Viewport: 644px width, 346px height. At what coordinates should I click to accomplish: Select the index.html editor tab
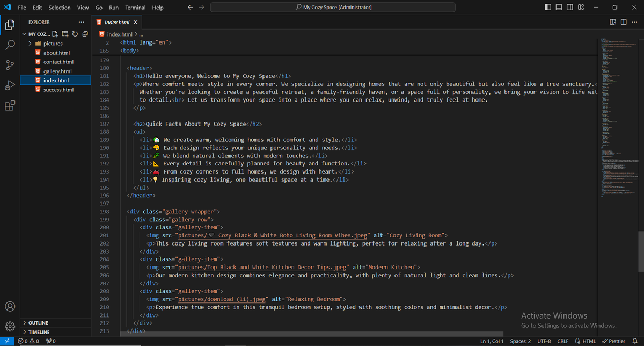click(x=117, y=22)
